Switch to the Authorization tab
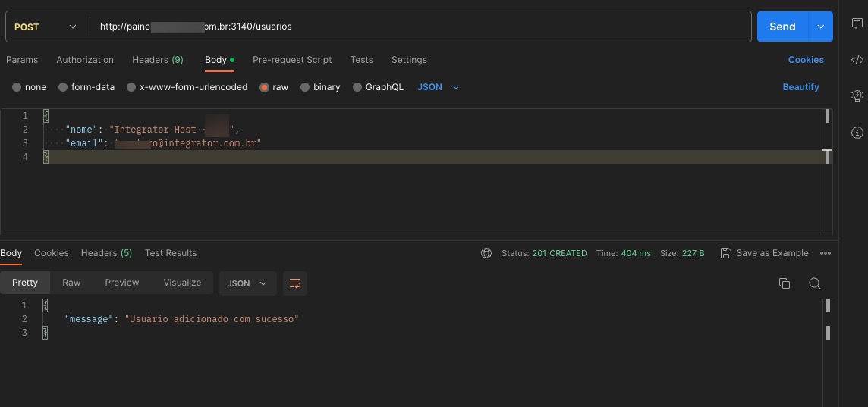 coord(85,60)
